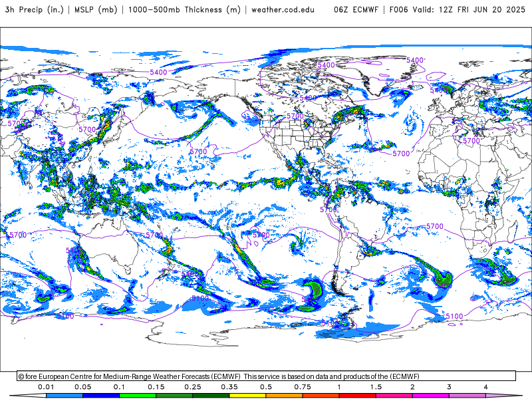Click the 5700 label over eastern China

[87, 130]
